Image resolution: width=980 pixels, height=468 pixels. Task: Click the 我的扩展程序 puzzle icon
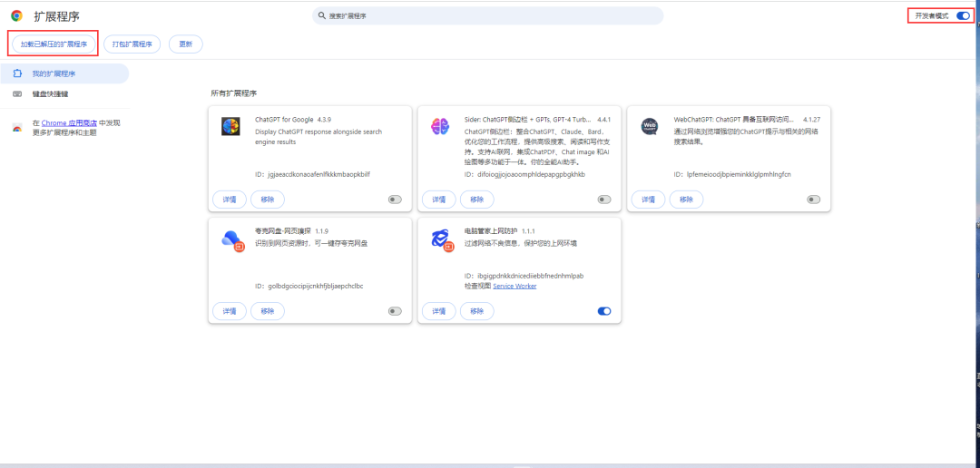click(17, 73)
